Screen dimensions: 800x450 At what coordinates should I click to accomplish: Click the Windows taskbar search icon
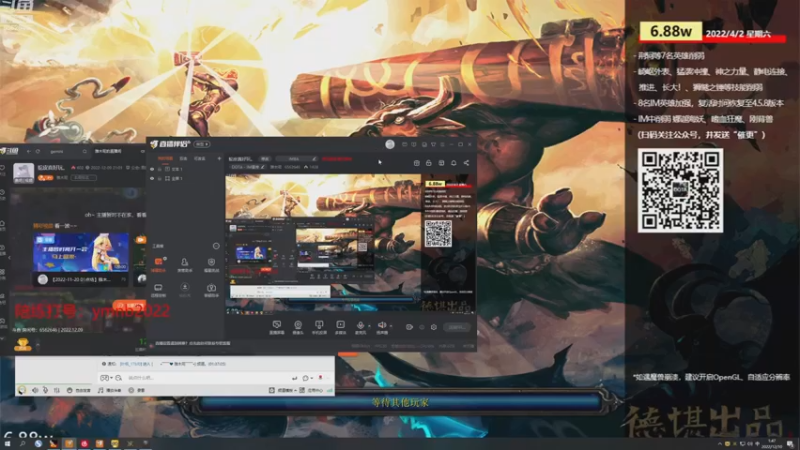click(x=23, y=444)
